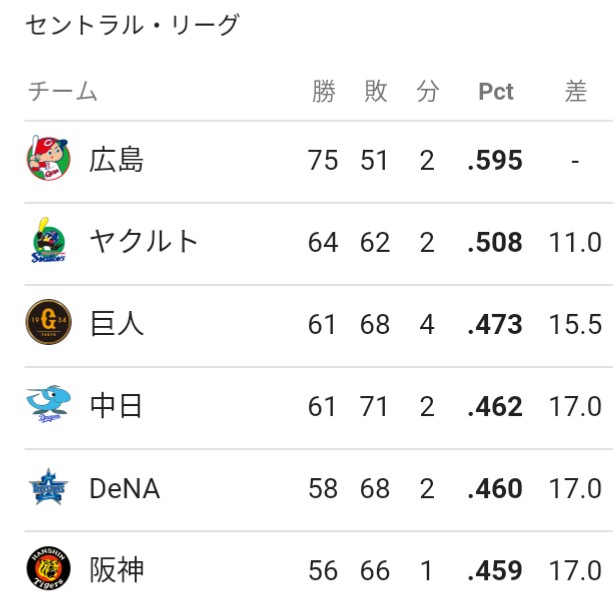
Task: Click the Hanshin Tigers logo
Action: [48, 568]
